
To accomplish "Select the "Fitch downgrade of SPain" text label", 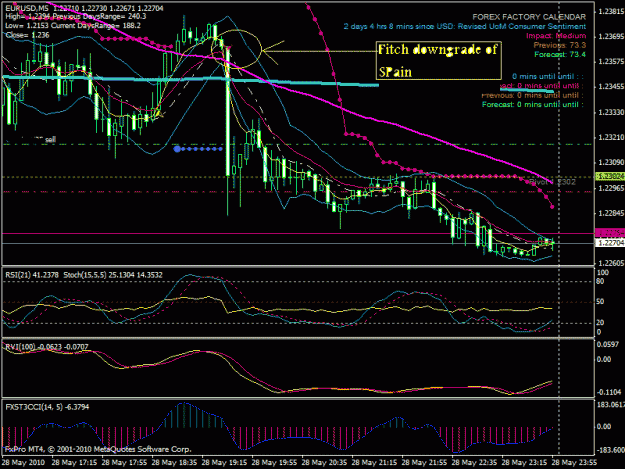I will click(x=438, y=61).
